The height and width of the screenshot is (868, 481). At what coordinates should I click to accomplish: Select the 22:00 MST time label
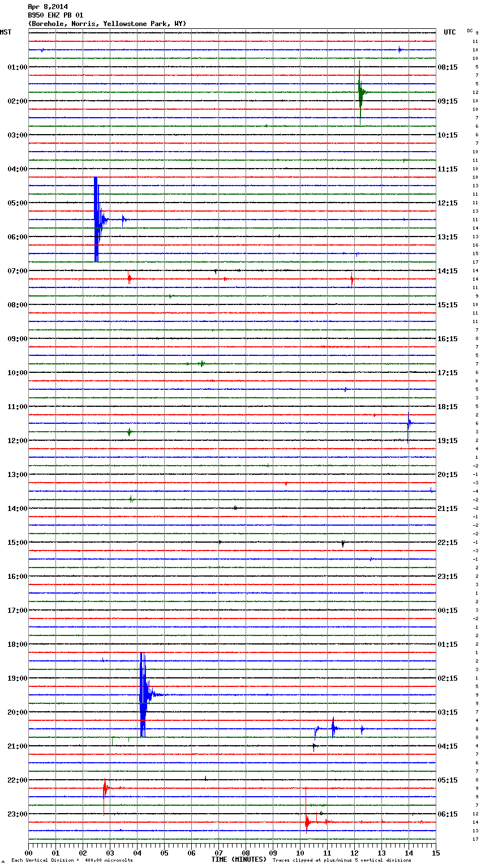click(x=17, y=780)
